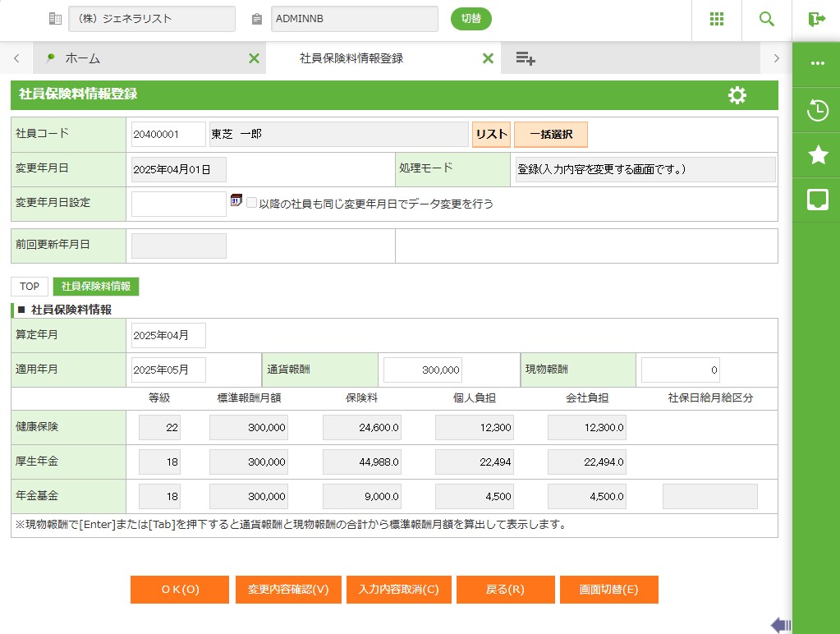Viewport: 840px width, 634px height.
Task: Enable 以降の社員も同じ変更年月日 checkbox
Action: tap(251, 203)
